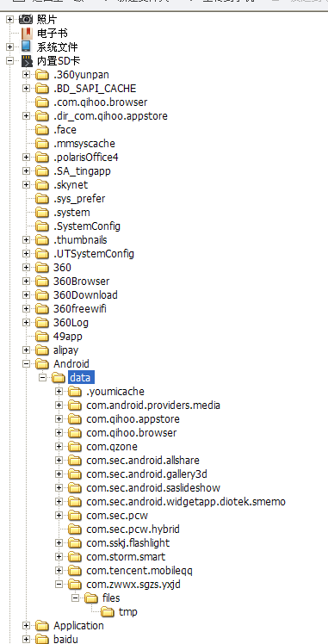Select the 360Browser folder name
Viewport: 328px width, 644px height.
pos(81,282)
